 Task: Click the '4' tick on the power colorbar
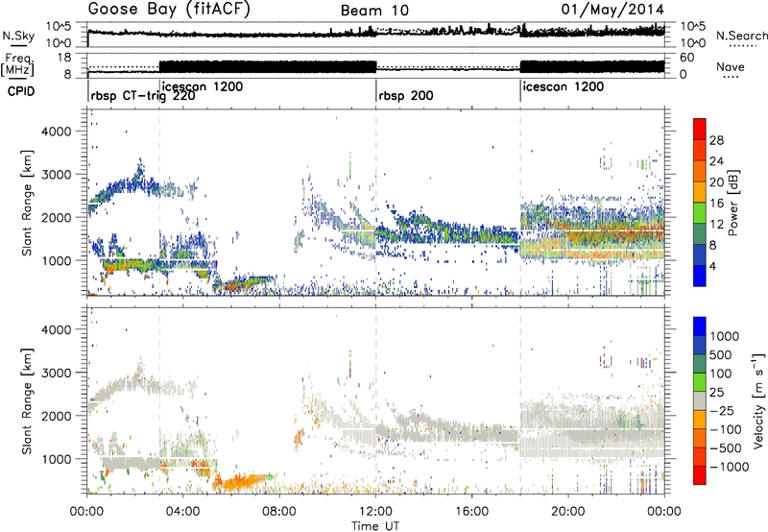[x=714, y=267]
